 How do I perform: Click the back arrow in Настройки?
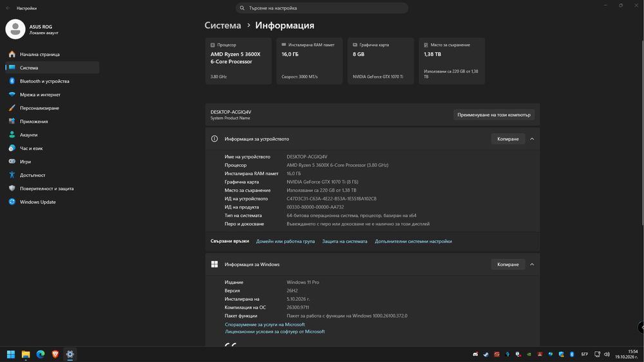pos(8,8)
